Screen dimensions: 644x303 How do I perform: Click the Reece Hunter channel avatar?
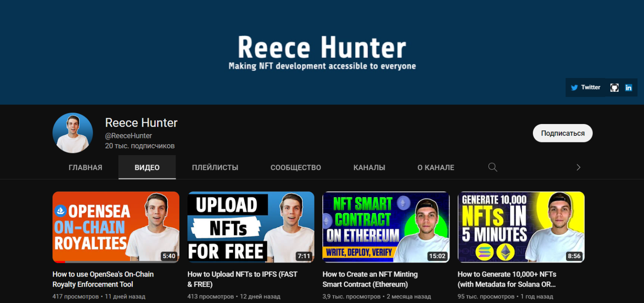(73, 133)
